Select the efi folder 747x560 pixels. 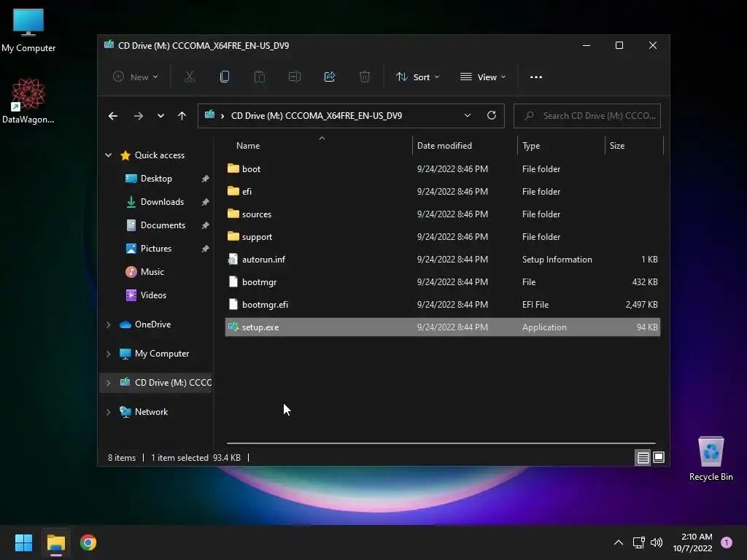pos(443,192)
